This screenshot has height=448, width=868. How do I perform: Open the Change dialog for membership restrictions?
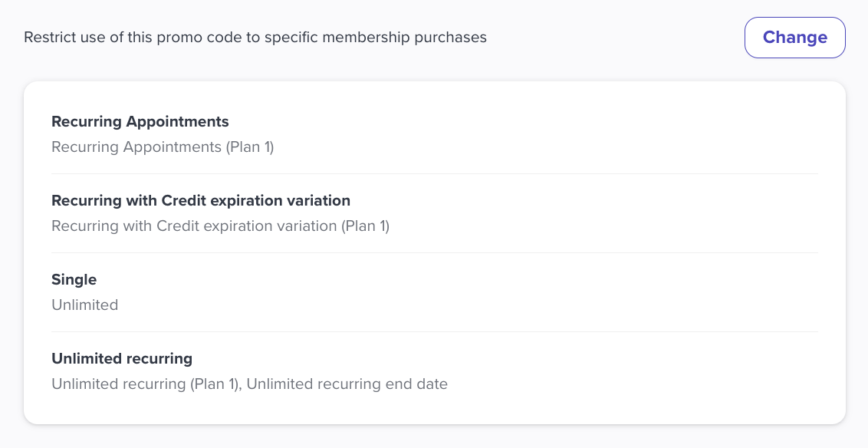794,37
